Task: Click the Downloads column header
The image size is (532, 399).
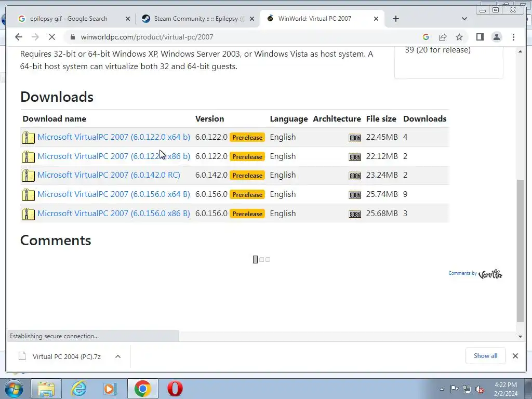Action: click(424, 119)
